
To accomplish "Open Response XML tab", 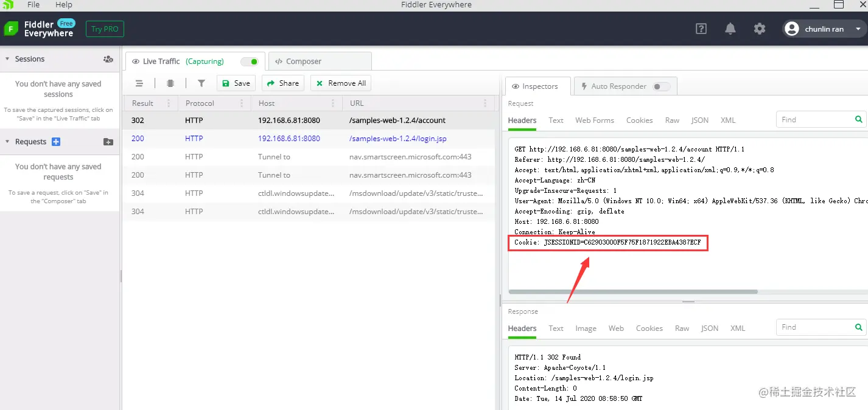I will coord(738,328).
